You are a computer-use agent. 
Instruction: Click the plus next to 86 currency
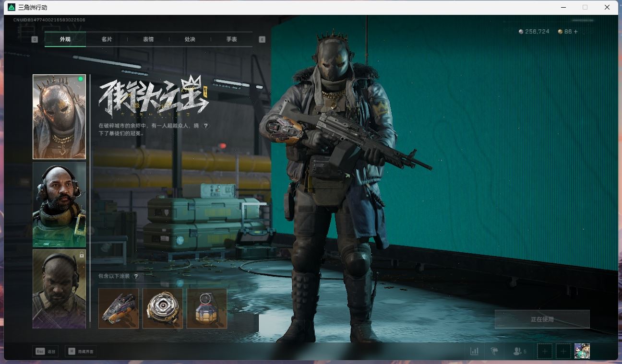(x=576, y=32)
